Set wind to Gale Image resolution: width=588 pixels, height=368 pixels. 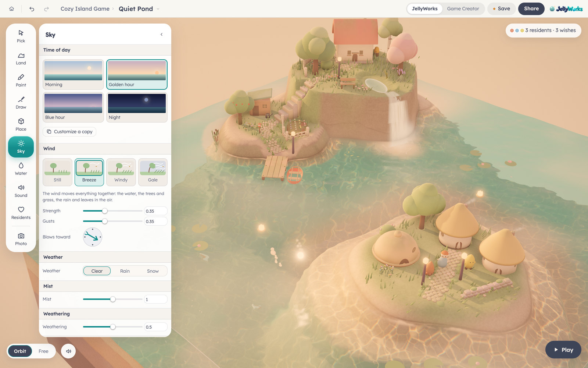point(153,172)
